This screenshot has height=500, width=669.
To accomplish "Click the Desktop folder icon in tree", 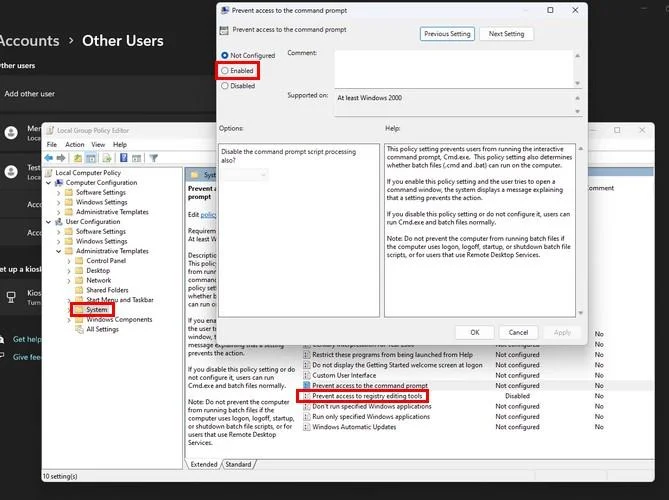I will click(x=79, y=270).
